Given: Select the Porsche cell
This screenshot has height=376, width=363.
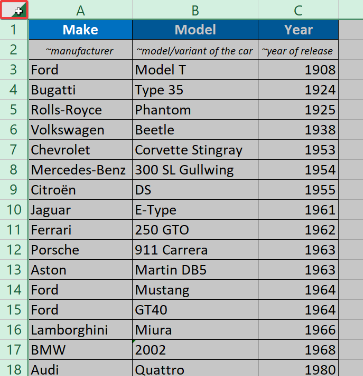Looking at the screenshot, I should click(80, 250).
